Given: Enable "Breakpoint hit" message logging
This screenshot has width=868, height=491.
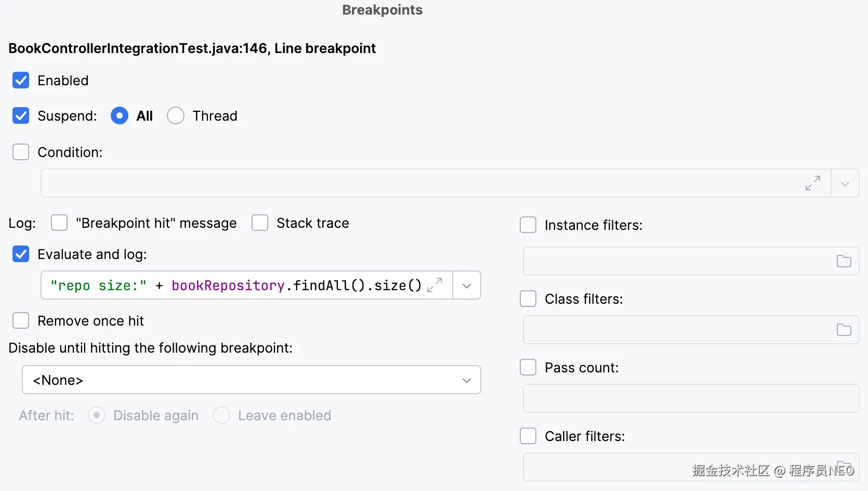Looking at the screenshot, I should 59,223.
